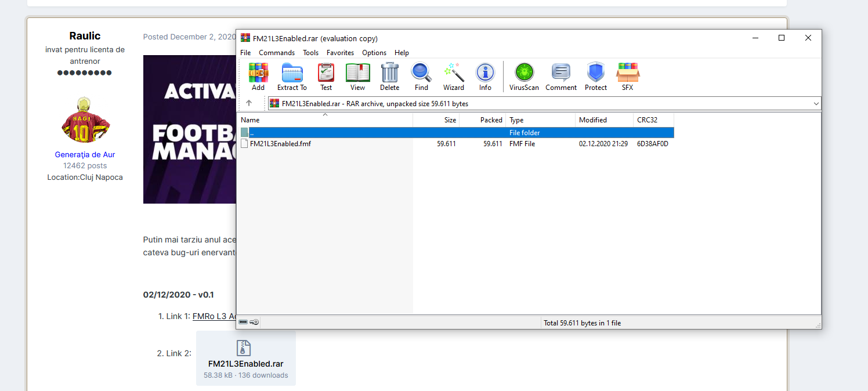
Task: Minimize the WinRAR window
Action: tap(755, 38)
